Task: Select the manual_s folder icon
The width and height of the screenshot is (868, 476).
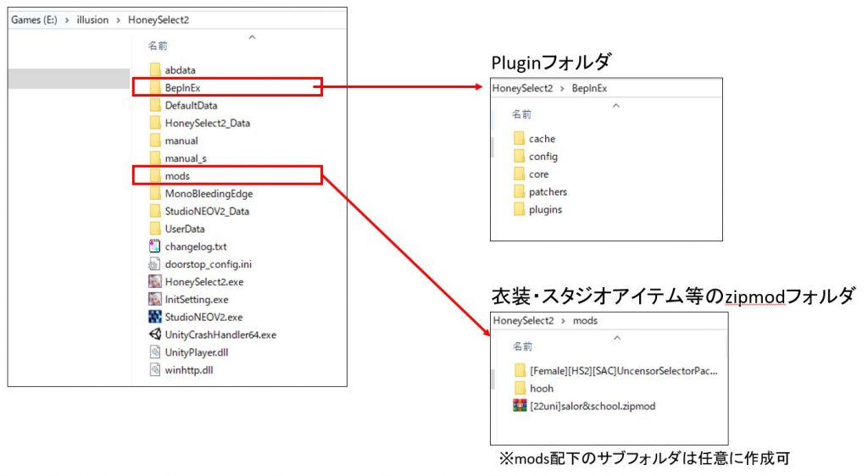Action: (x=155, y=158)
